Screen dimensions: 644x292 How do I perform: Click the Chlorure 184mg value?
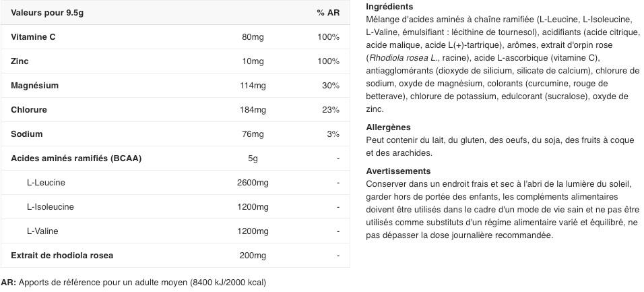253,110
